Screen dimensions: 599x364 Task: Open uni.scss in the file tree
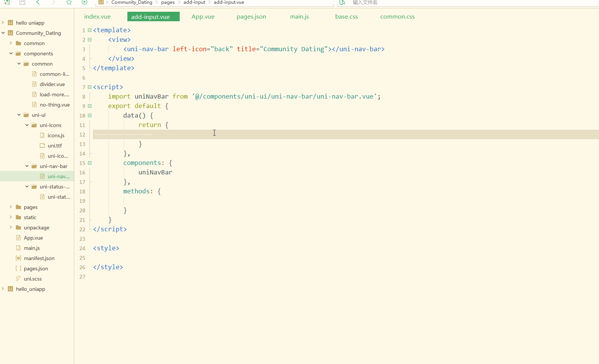point(33,279)
